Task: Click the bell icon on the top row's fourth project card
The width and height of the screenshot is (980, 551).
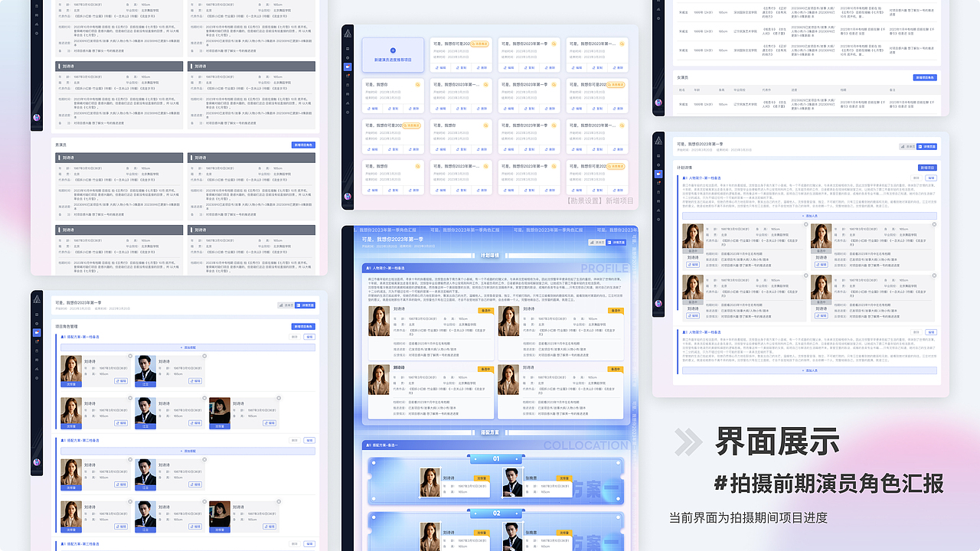Action: [622, 44]
